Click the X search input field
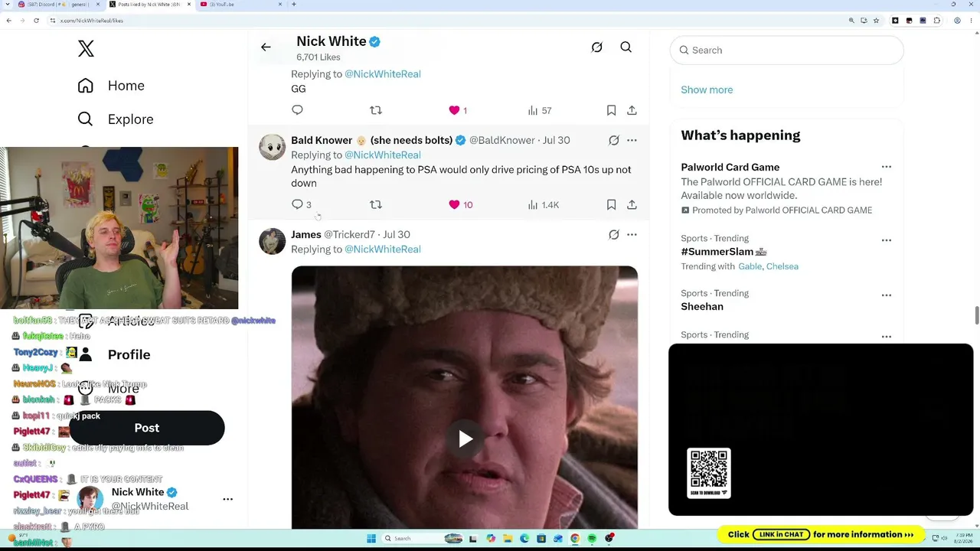Screen dimensions: 980x551 pyautogui.click(x=787, y=50)
